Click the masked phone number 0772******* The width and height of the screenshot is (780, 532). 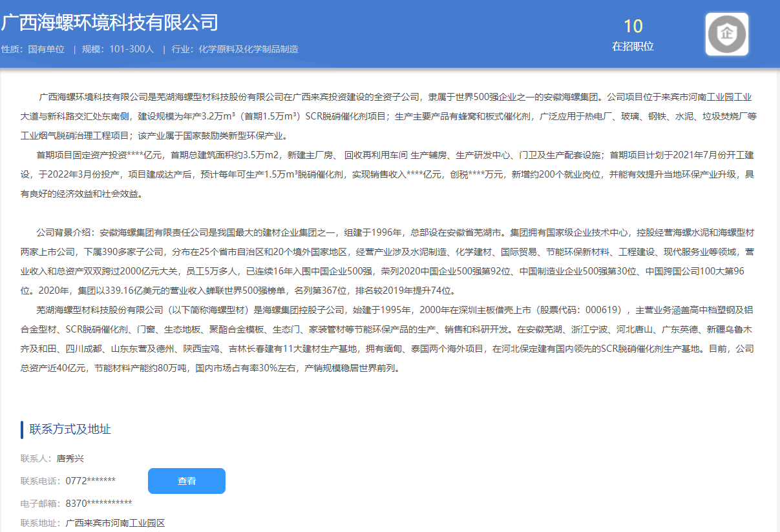click(x=90, y=481)
